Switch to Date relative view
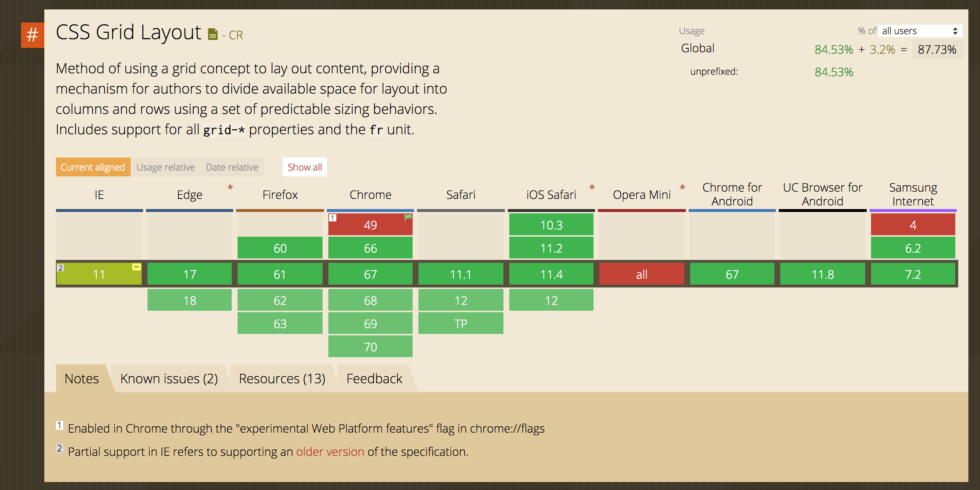 232,167
